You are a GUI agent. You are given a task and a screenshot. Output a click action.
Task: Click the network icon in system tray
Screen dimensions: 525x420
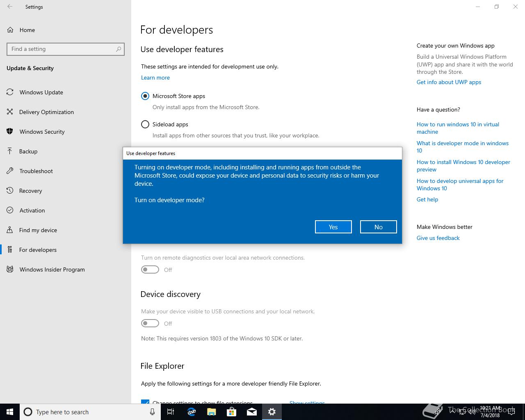pos(462,412)
